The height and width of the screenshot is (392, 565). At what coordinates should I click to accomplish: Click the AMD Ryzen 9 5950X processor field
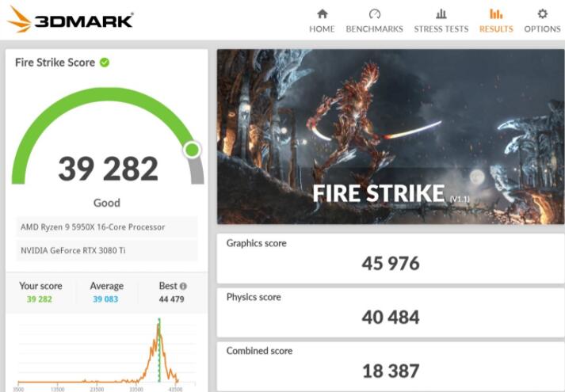[107, 227]
